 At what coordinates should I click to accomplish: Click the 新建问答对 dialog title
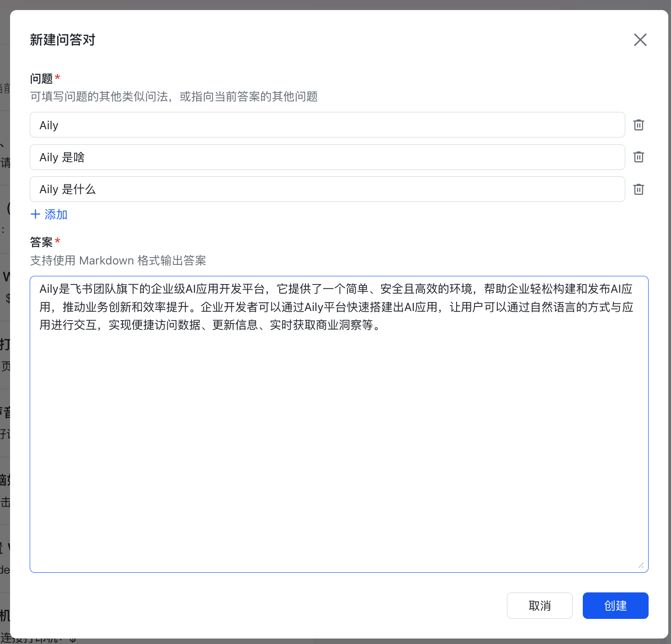(x=63, y=40)
